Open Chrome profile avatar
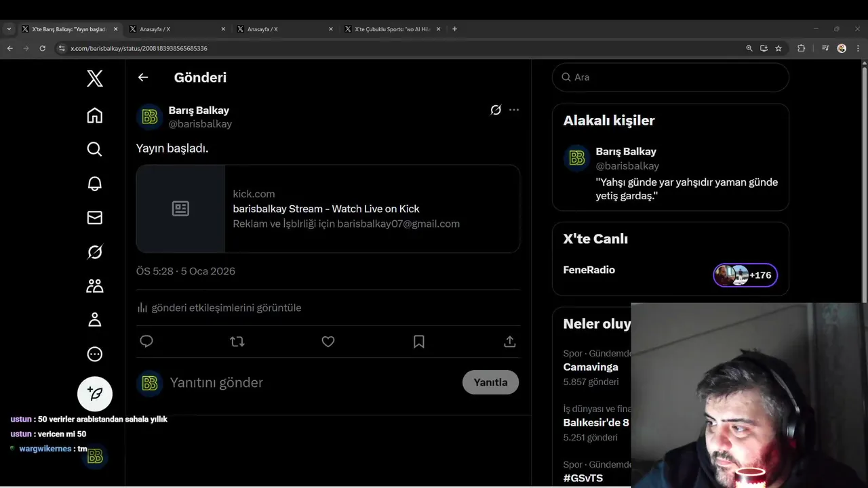The height and width of the screenshot is (488, 868). tap(842, 48)
